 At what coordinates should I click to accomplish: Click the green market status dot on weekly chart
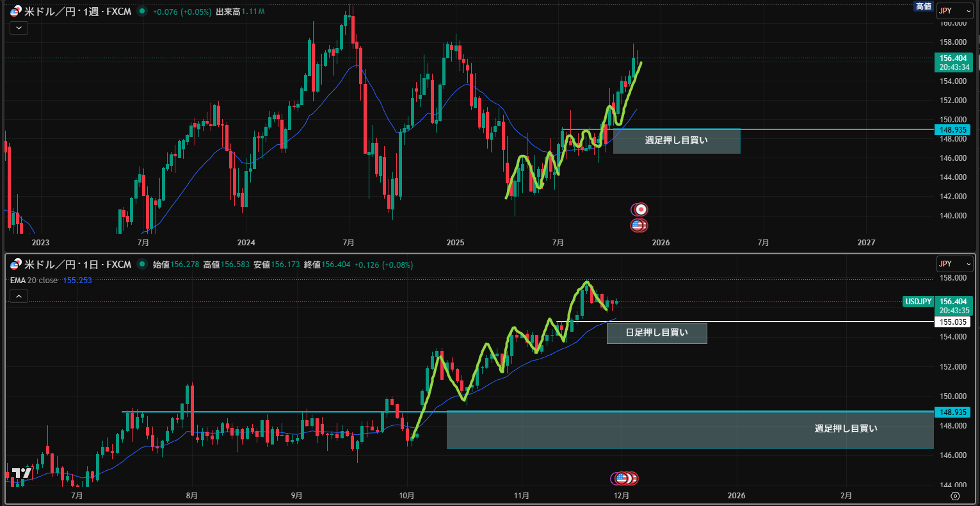[141, 12]
